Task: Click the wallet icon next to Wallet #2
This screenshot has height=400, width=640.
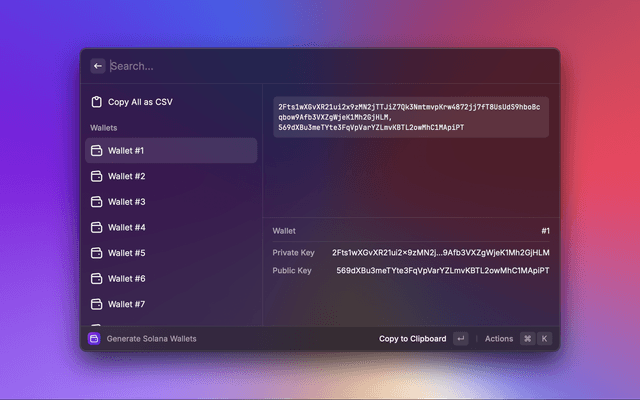Action: point(97,176)
